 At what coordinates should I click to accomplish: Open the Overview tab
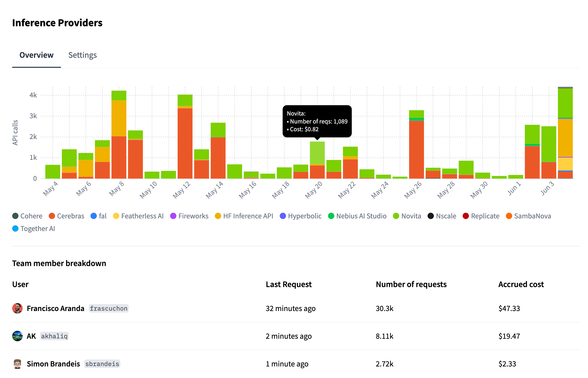pyautogui.click(x=36, y=55)
